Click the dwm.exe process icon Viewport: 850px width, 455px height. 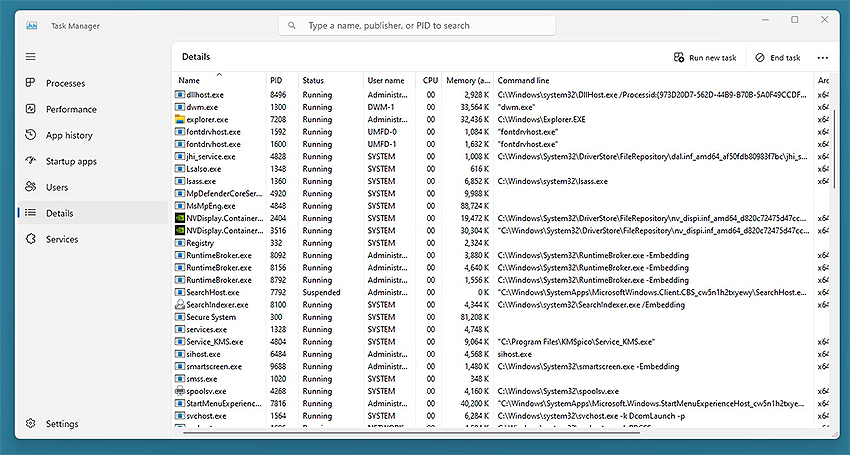(180, 107)
